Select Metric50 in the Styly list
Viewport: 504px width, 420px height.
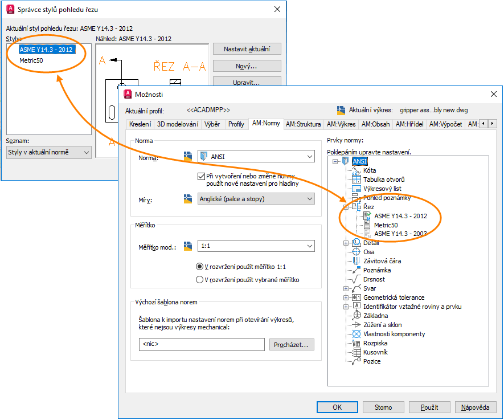pos(31,60)
